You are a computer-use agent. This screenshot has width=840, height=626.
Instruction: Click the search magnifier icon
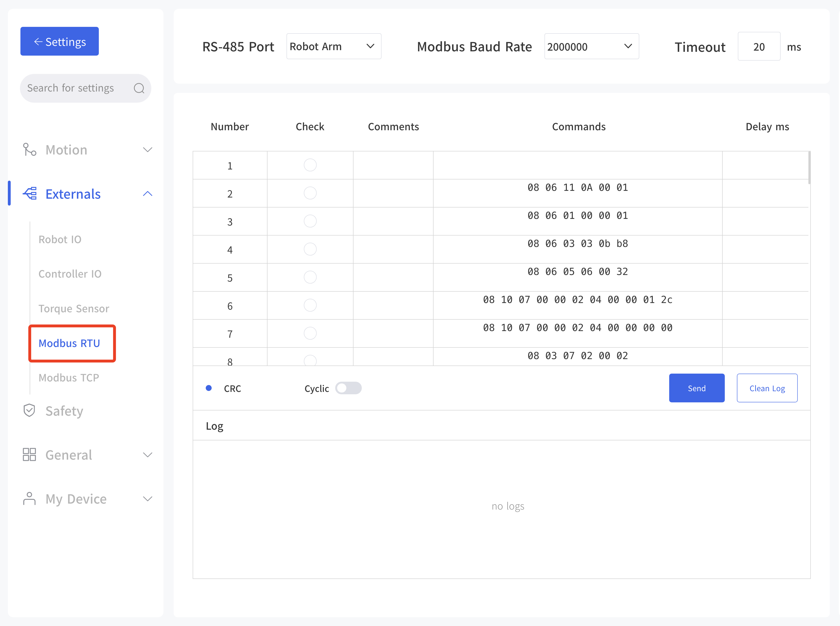pos(139,88)
